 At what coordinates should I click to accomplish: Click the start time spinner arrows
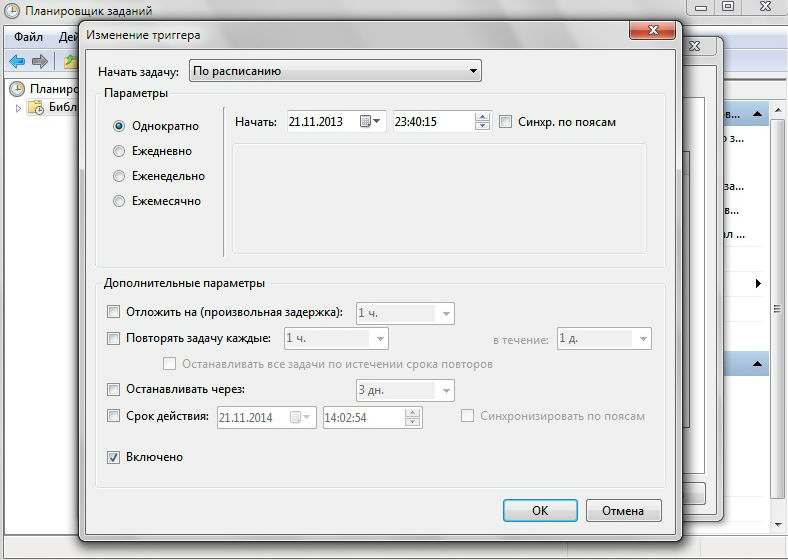pyautogui.click(x=483, y=122)
